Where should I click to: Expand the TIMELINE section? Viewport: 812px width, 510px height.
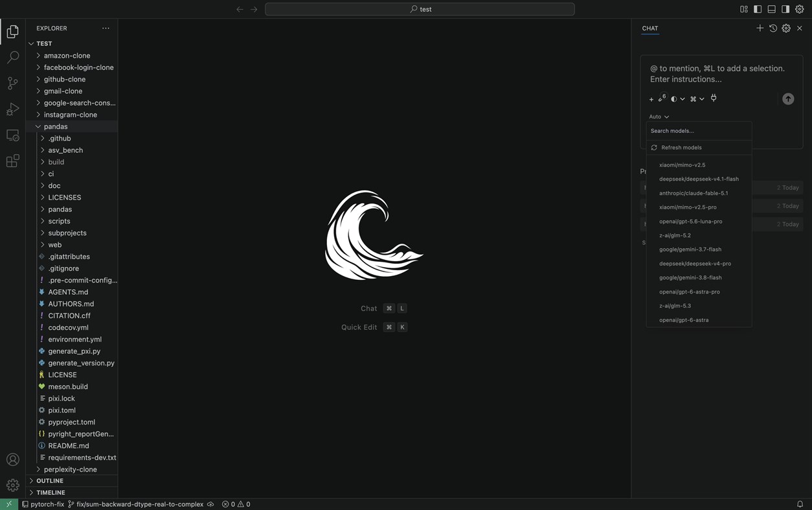[71, 493]
